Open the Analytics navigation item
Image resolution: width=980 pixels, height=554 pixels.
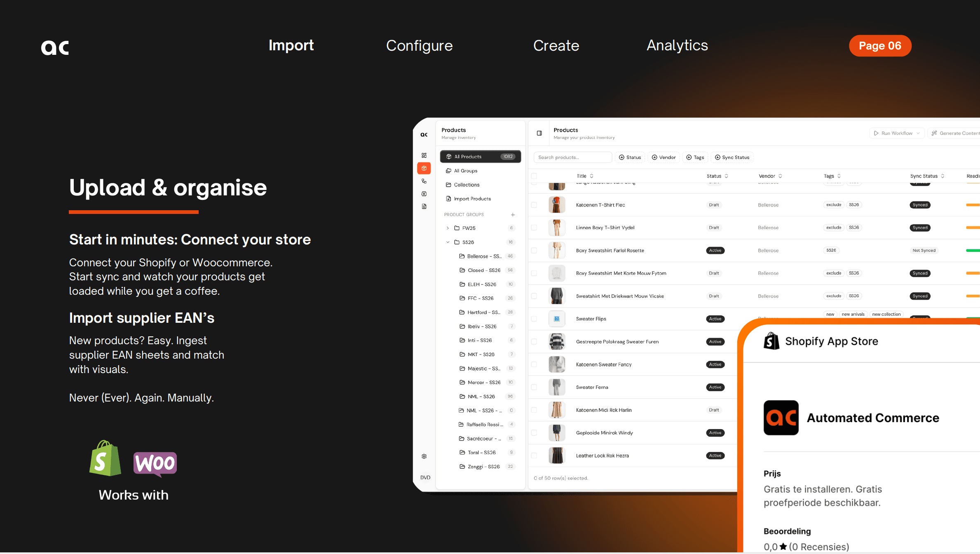[677, 46]
